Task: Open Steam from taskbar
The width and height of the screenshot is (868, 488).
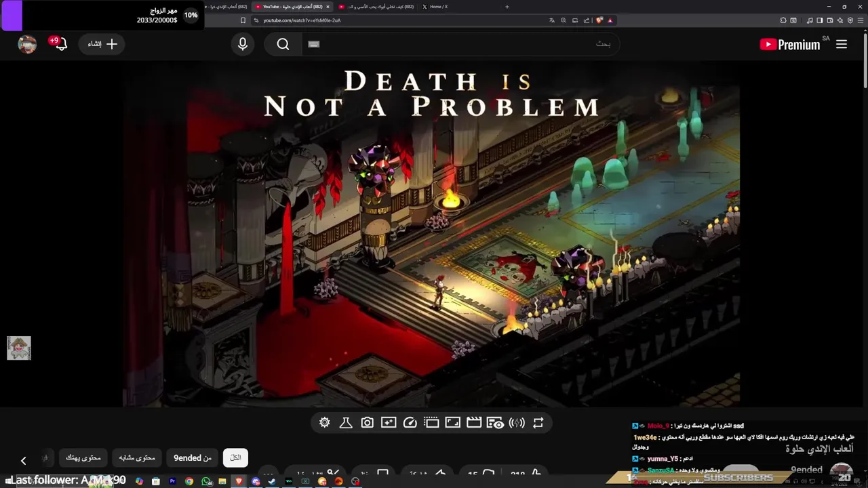Action: [x=272, y=481]
